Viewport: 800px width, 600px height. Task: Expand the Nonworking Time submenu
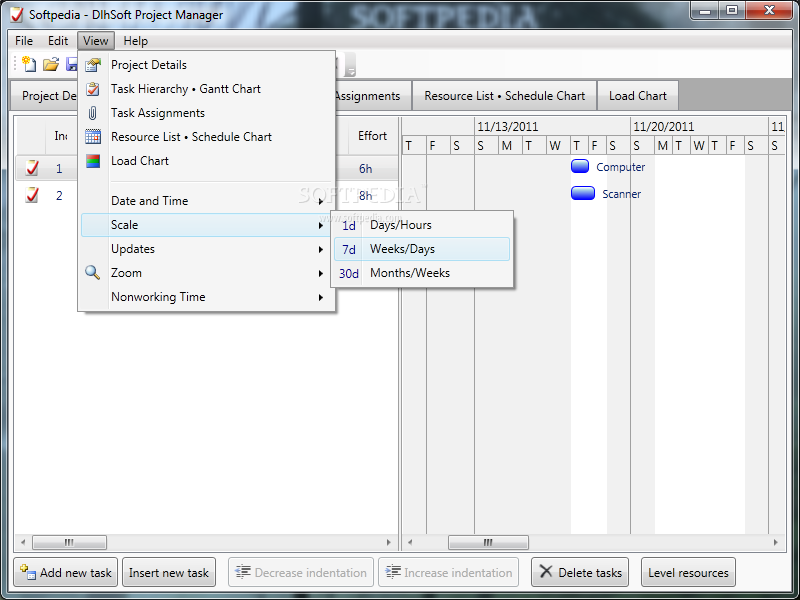(207, 296)
